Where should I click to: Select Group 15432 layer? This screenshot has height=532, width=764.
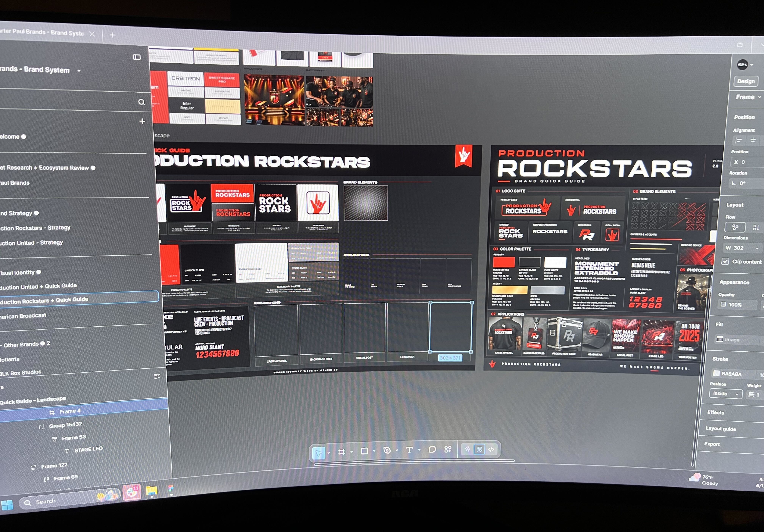[x=65, y=425]
